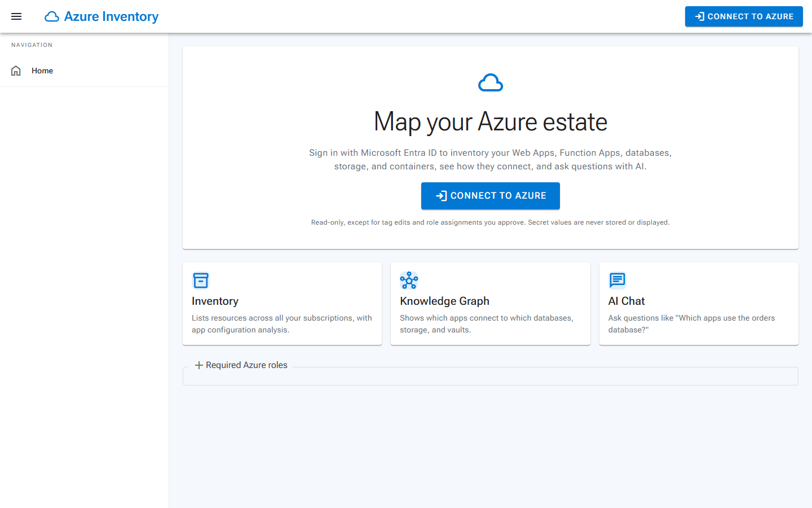Click the Home house icon in the sidebar

pyautogui.click(x=16, y=71)
